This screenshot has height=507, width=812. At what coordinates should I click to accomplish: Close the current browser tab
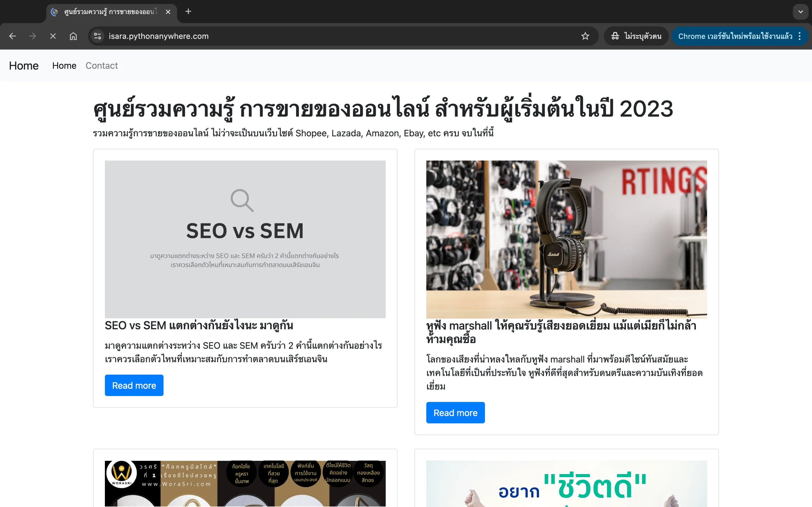click(x=168, y=12)
